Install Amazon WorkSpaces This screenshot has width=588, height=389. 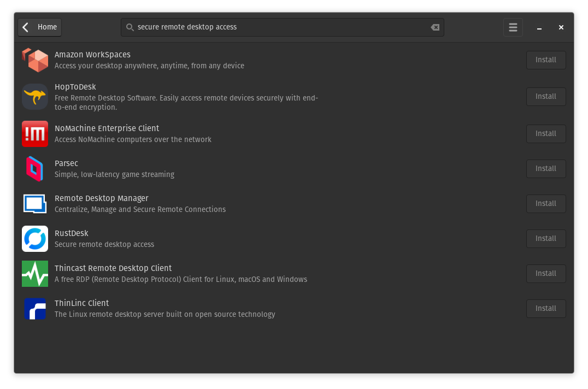(546, 60)
